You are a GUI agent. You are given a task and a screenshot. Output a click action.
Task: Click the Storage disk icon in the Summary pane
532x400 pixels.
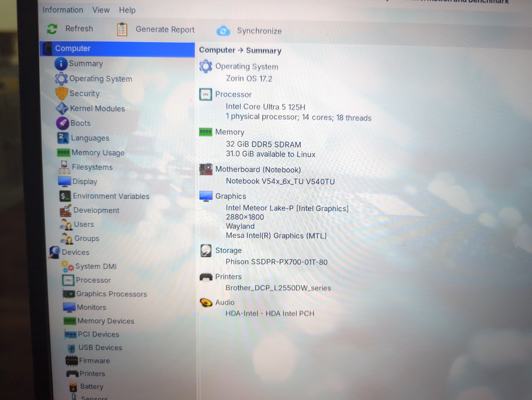(206, 250)
